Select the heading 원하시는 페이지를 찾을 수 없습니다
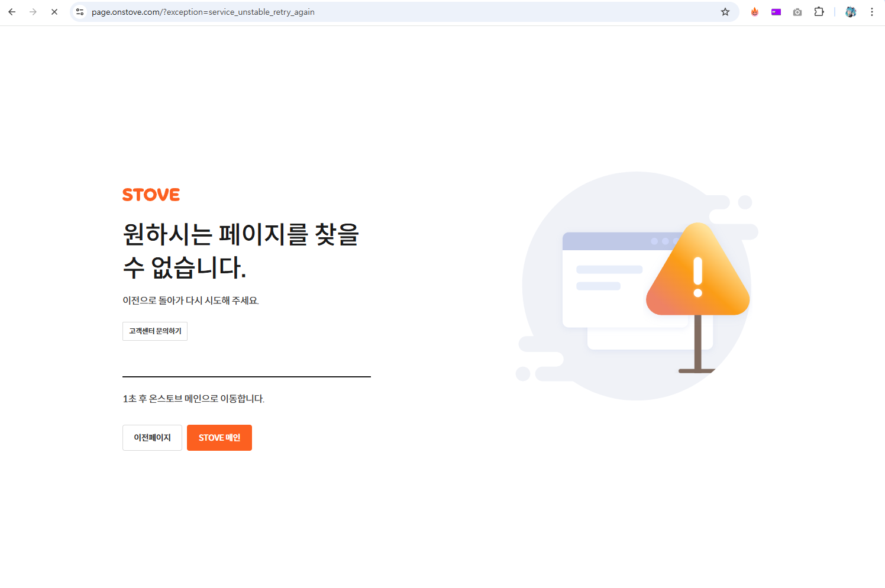This screenshot has width=885, height=588. click(x=241, y=251)
